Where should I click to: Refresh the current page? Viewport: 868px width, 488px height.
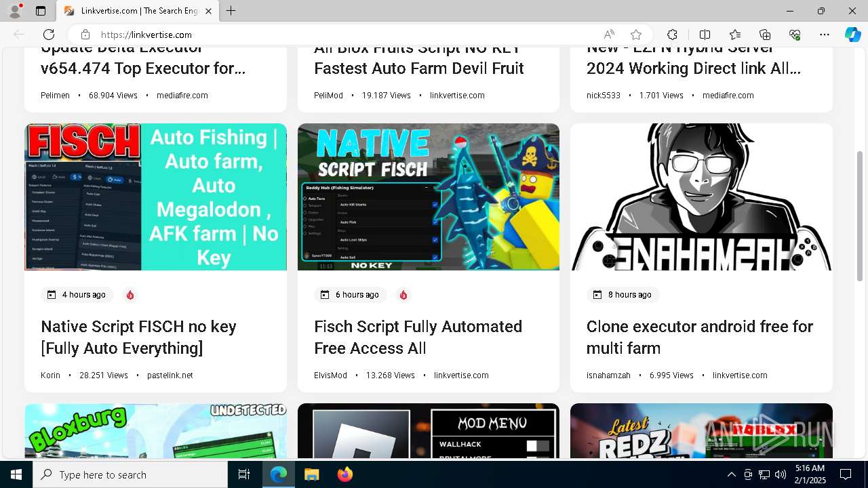tap(49, 35)
